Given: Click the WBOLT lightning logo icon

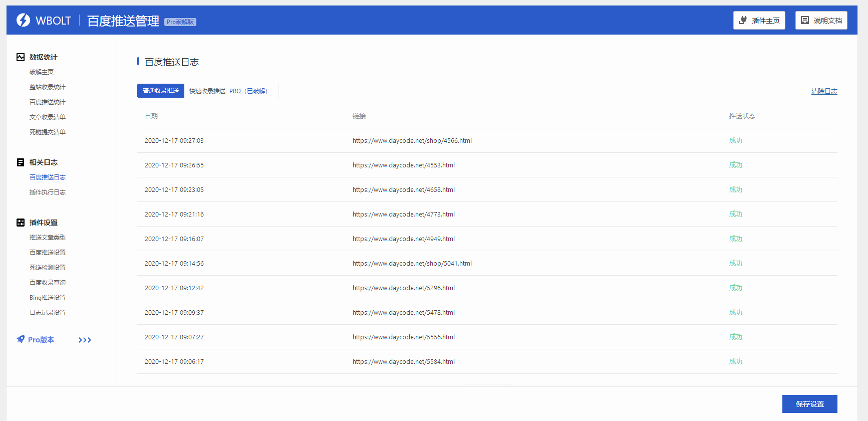Looking at the screenshot, I should [x=23, y=20].
